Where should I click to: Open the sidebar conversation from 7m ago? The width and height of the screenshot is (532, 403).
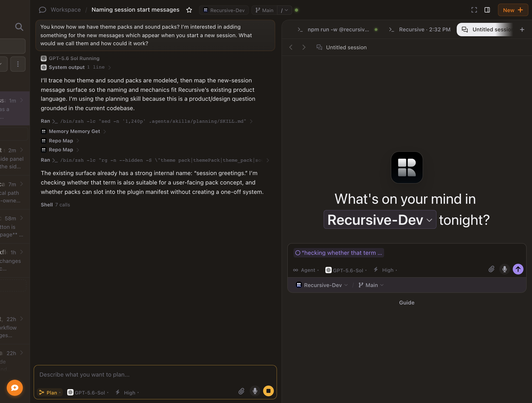[15, 192]
